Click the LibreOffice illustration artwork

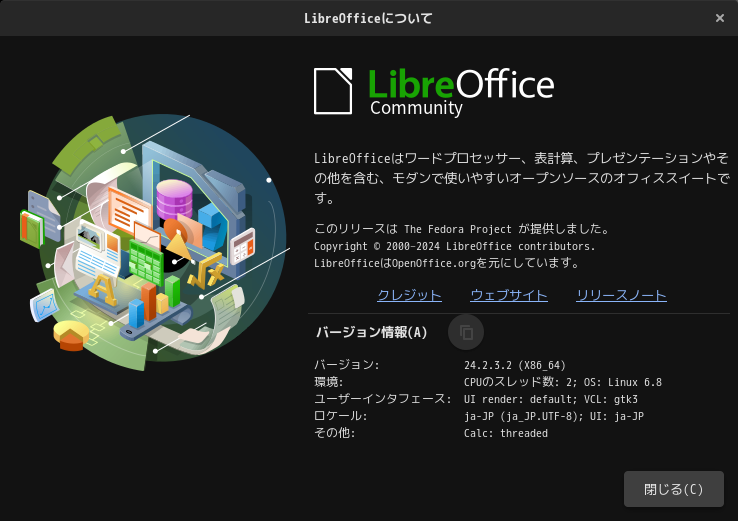[154, 242]
